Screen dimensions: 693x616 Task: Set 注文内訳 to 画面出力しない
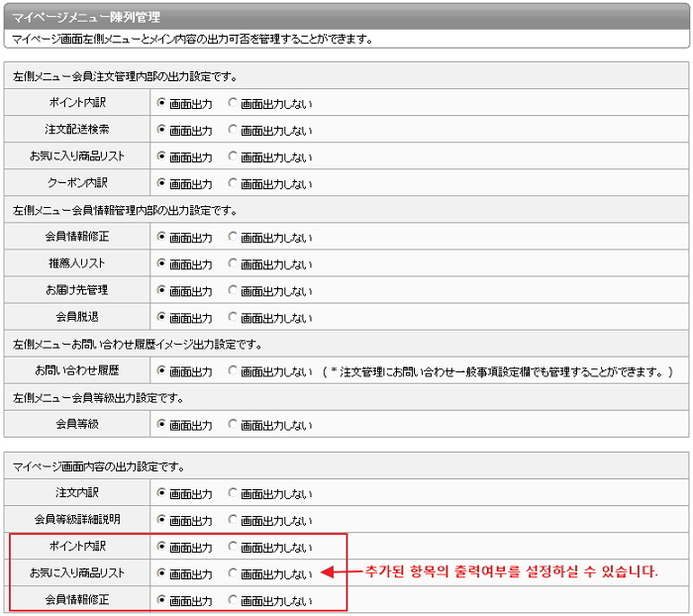click(234, 492)
